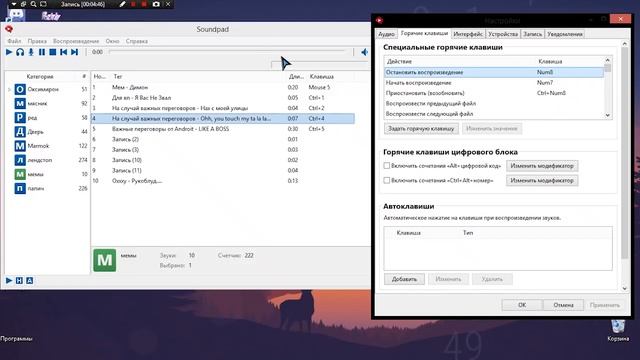Switch to the Уведомления settings tab

[565, 34]
